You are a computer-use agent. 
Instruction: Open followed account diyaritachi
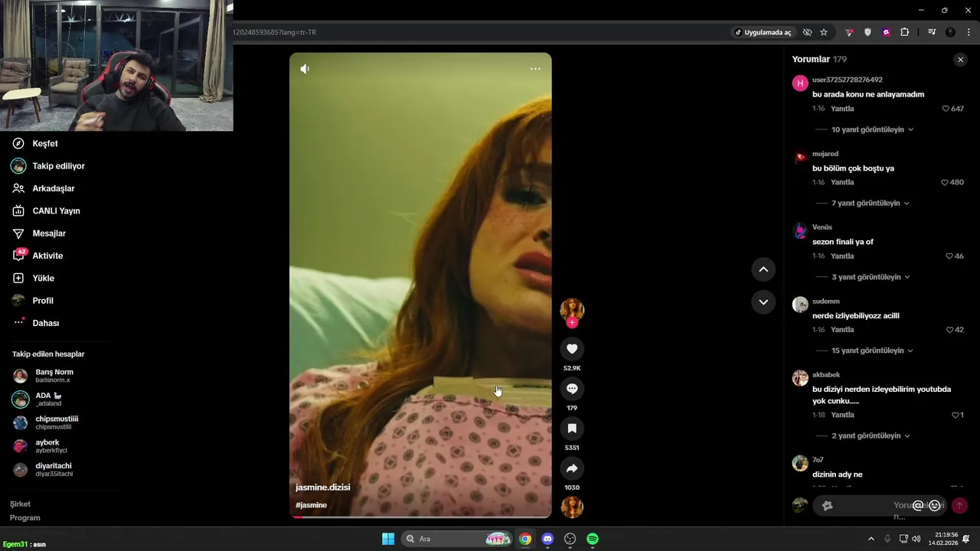[54, 470]
